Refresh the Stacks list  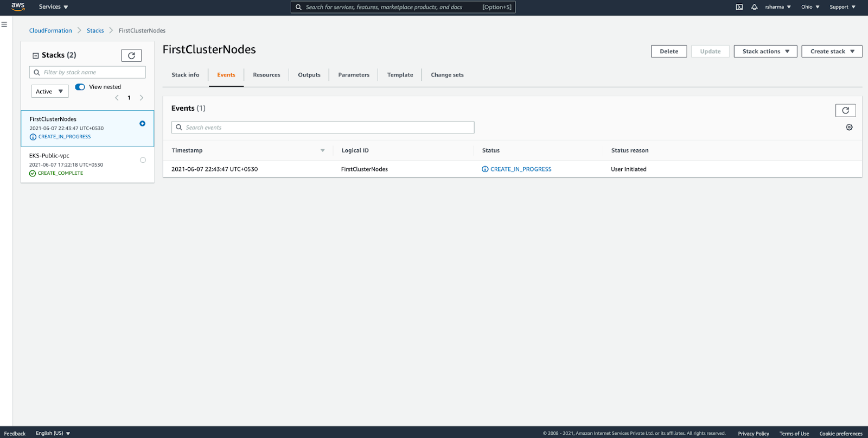[131, 55]
